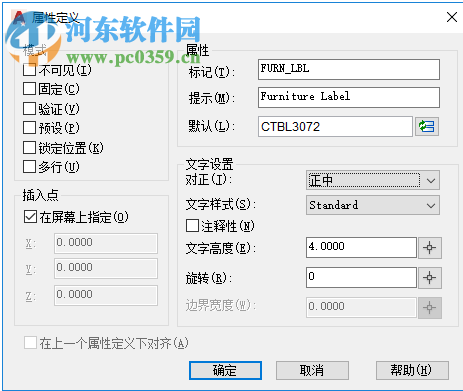463x391 pixels.
Task: Close the 属性定义 dialog window
Action: click(452, 17)
